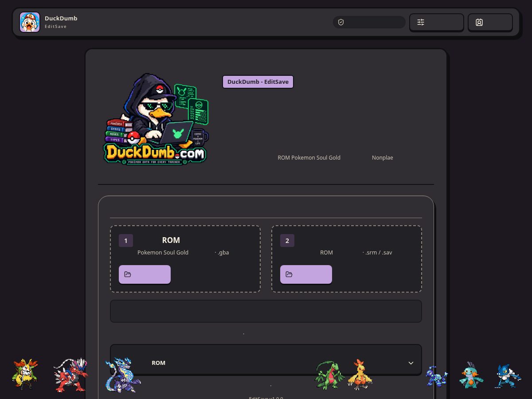
Task: Click the step 1 number badge
Action: [125, 241]
